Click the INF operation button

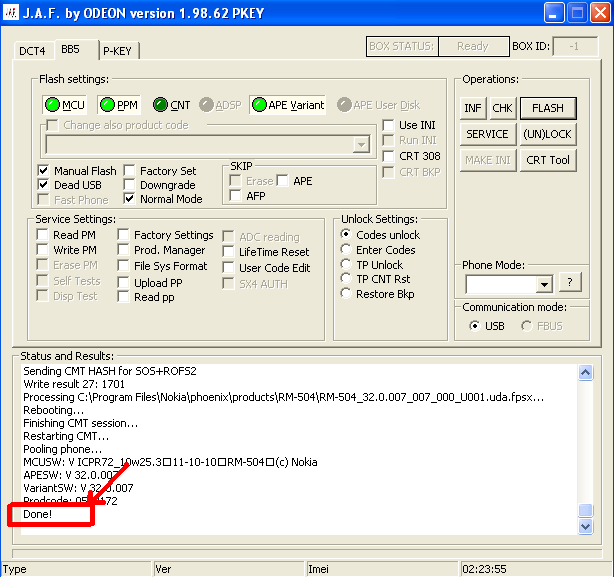(x=473, y=108)
